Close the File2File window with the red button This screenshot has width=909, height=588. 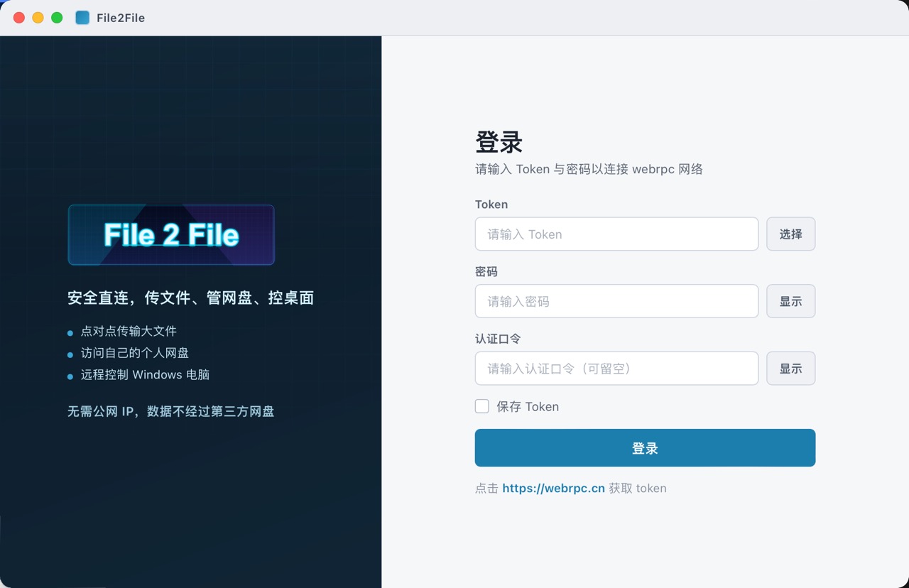point(19,18)
